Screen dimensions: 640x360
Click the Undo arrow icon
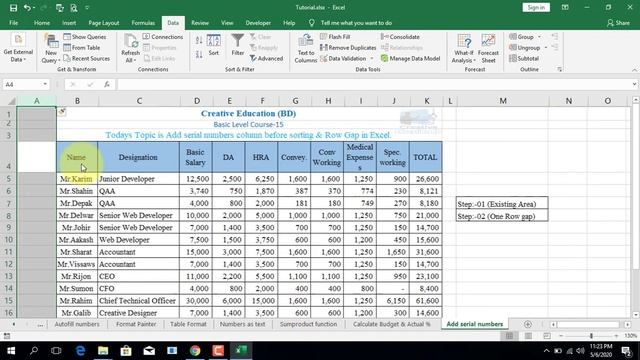coord(27,8)
